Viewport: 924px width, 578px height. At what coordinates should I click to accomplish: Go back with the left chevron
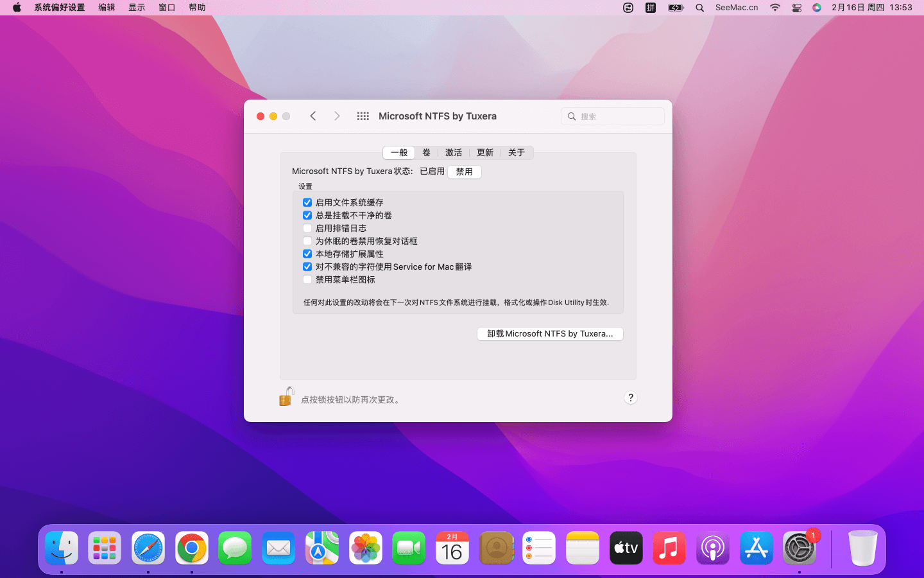pos(313,116)
